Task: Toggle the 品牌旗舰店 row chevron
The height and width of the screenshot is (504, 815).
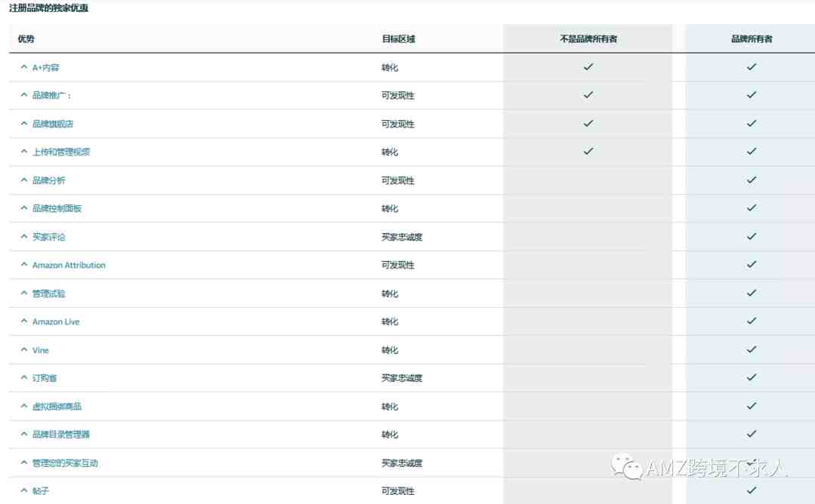Action: click(x=24, y=124)
